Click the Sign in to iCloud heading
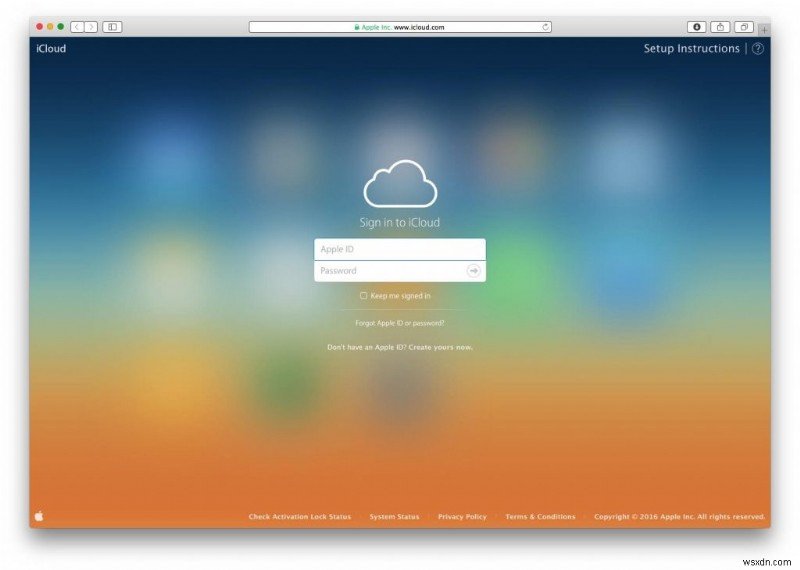 (x=399, y=222)
